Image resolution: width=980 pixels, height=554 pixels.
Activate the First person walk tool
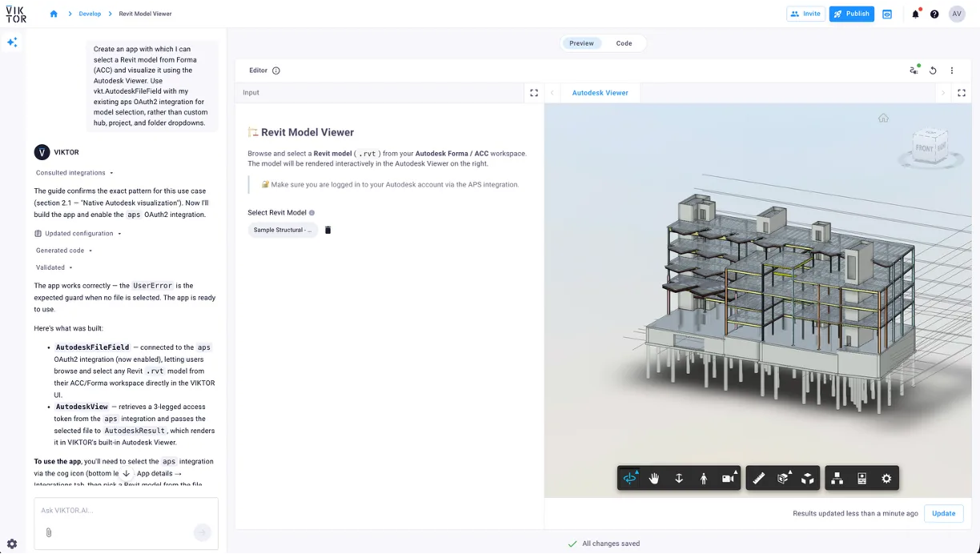tap(703, 478)
